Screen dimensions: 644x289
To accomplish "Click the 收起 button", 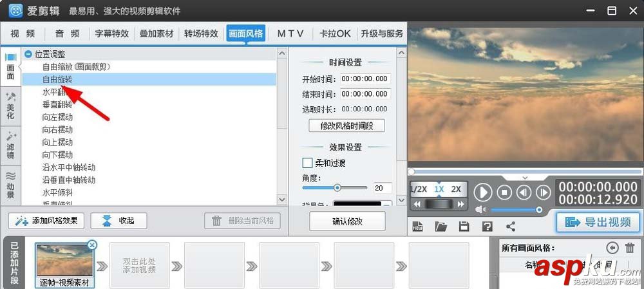I will click(118, 221).
